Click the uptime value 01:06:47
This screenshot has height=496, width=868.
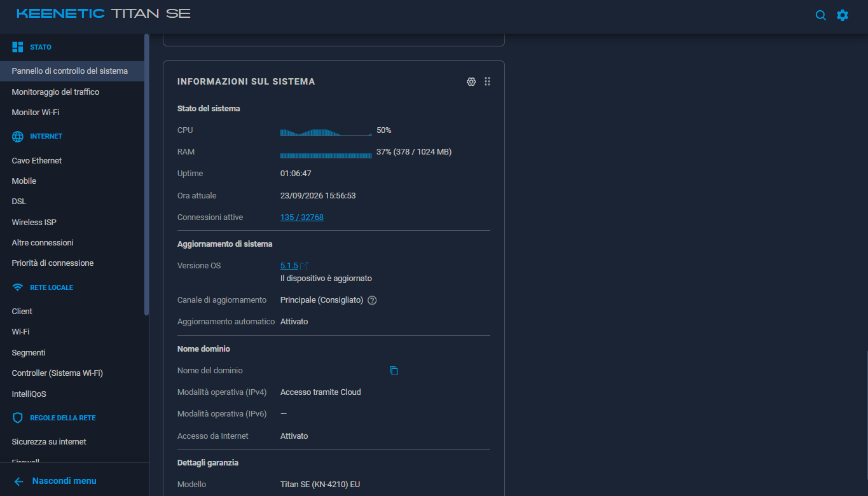click(296, 174)
